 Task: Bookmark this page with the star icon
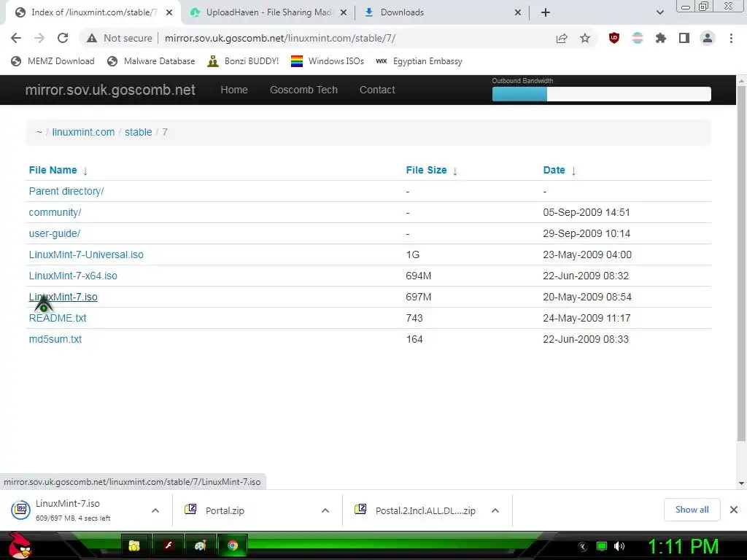tap(585, 38)
